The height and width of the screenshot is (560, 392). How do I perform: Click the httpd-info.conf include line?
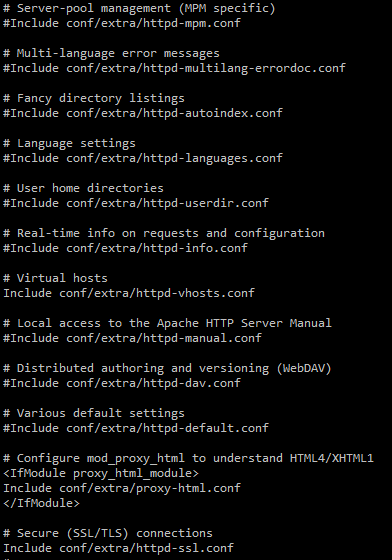tap(125, 248)
